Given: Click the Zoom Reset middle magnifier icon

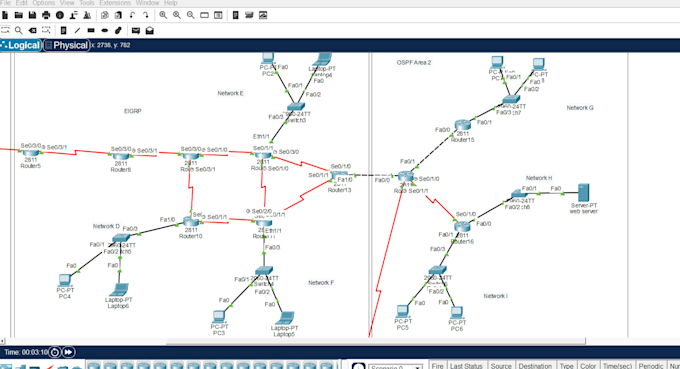Looking at the screenshot, I should tap(177, 15).
